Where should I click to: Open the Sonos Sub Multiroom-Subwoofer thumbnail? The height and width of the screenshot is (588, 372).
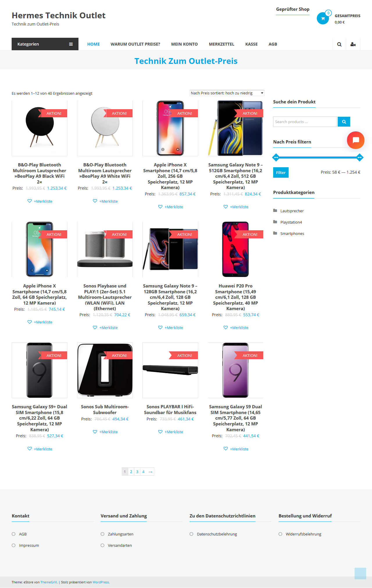point(105,370)
